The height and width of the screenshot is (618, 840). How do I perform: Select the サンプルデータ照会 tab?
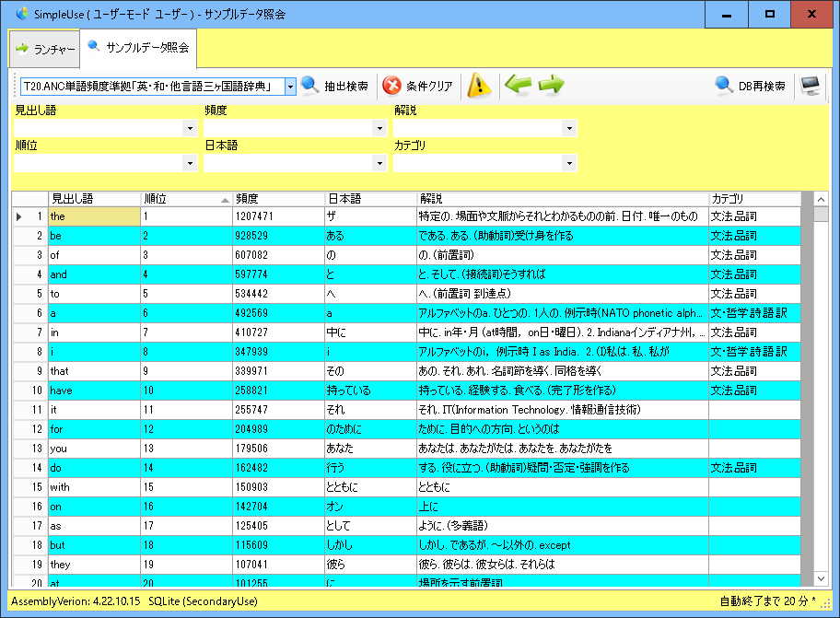click(139, 48)
